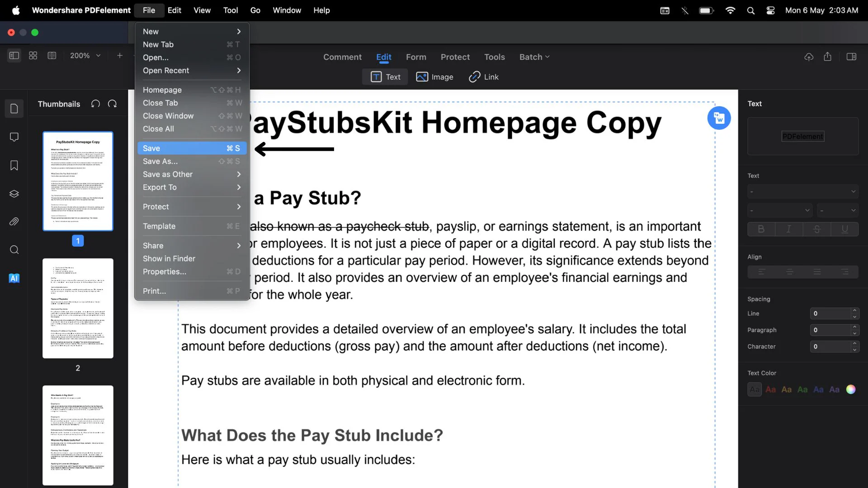This screenshot has width=868, height=488.
Task: Open Properties... from File menu
Action: (192, 272)
